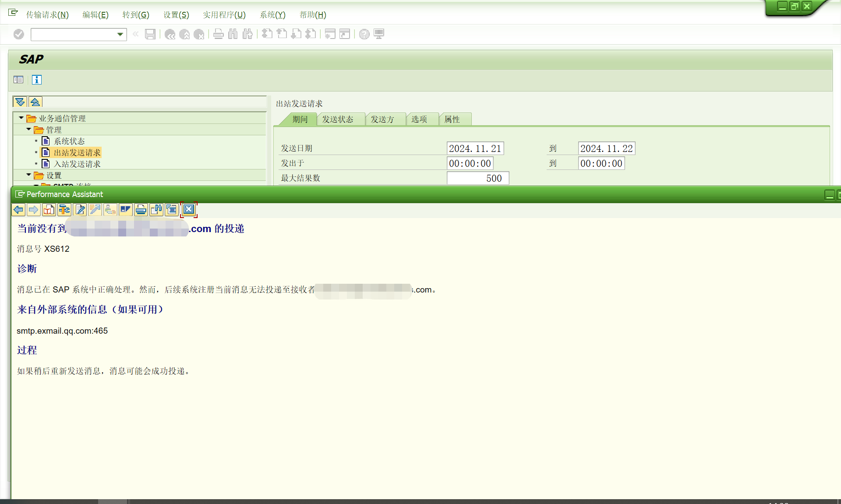The image size is (841, 504).
Task: Open the 转到(G) menu
Action: [x=136, y=15]
